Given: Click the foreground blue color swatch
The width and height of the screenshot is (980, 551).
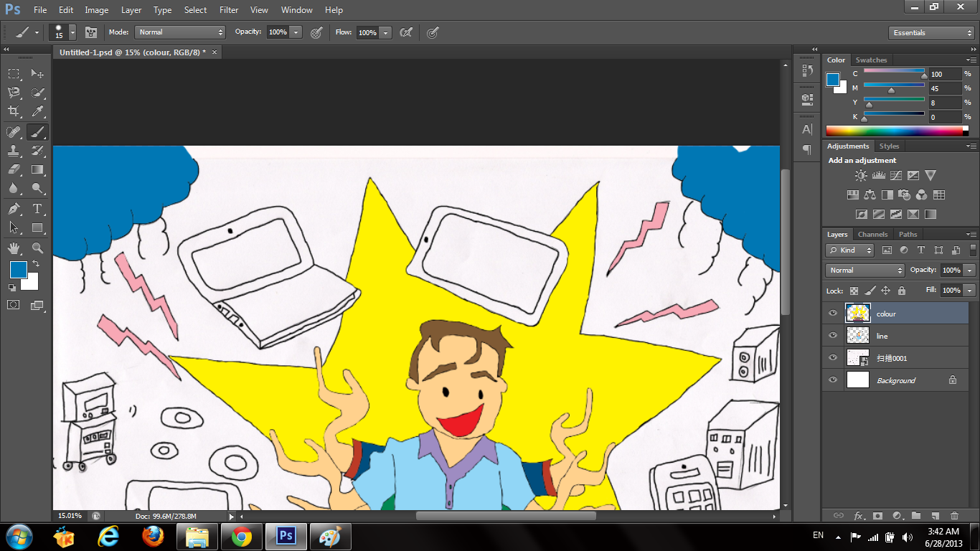Looking at the screenshot, I should (x=18, y=270).
